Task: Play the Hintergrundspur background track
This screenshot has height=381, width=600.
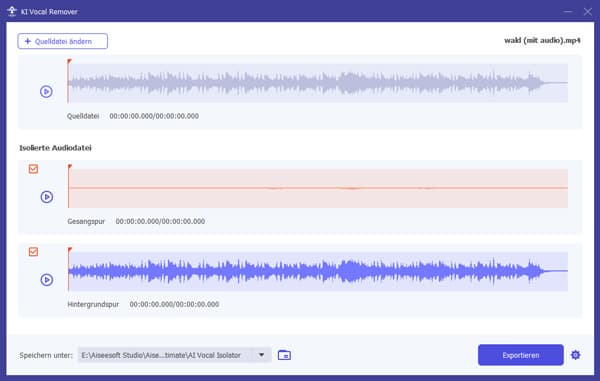Action: click(x=47, y=280)
